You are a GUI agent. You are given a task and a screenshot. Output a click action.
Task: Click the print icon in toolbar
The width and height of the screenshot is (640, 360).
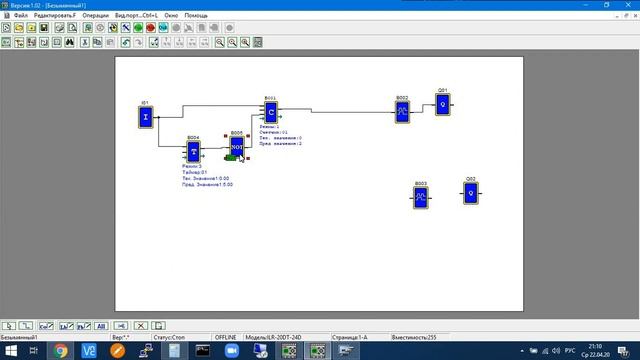click(60, 28)
